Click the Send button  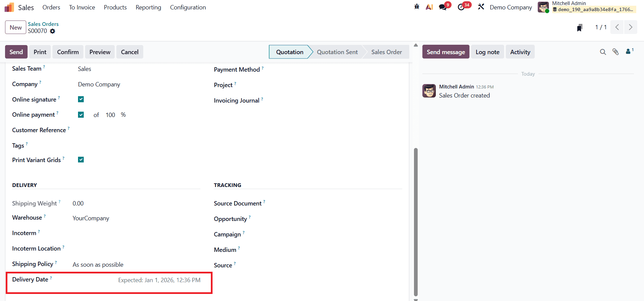tap(16, 52)
